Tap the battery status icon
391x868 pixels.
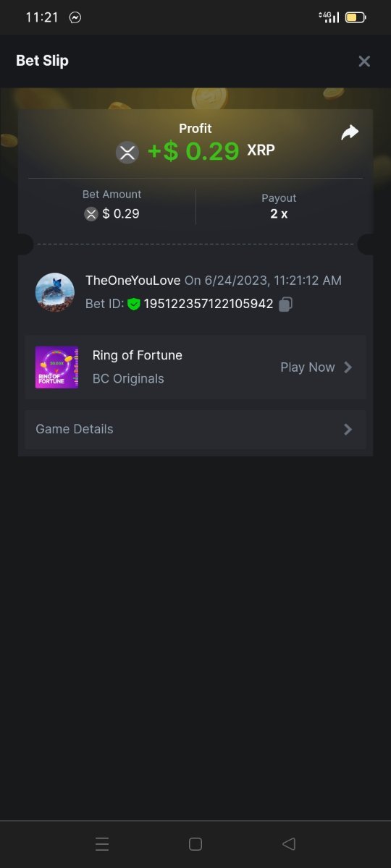[355, 17]
